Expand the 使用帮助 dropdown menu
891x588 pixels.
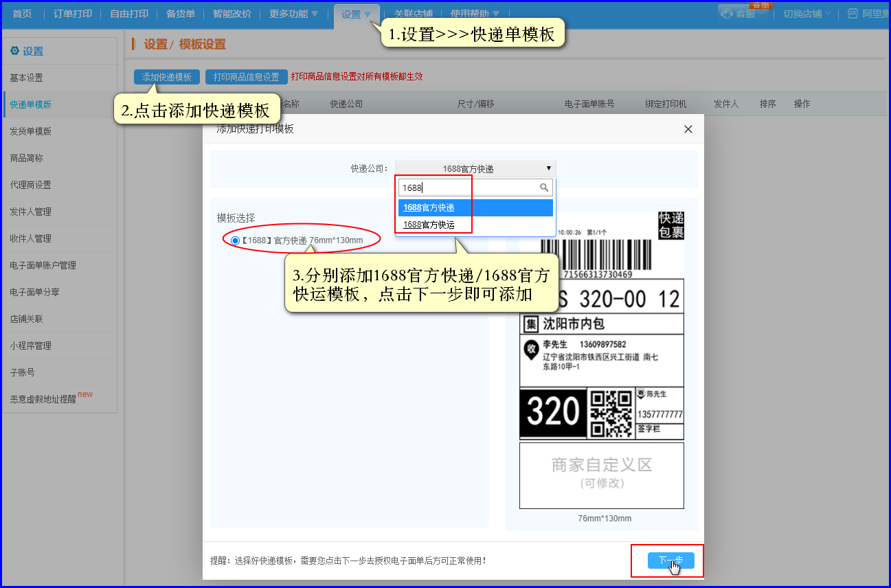pos(475,14)
